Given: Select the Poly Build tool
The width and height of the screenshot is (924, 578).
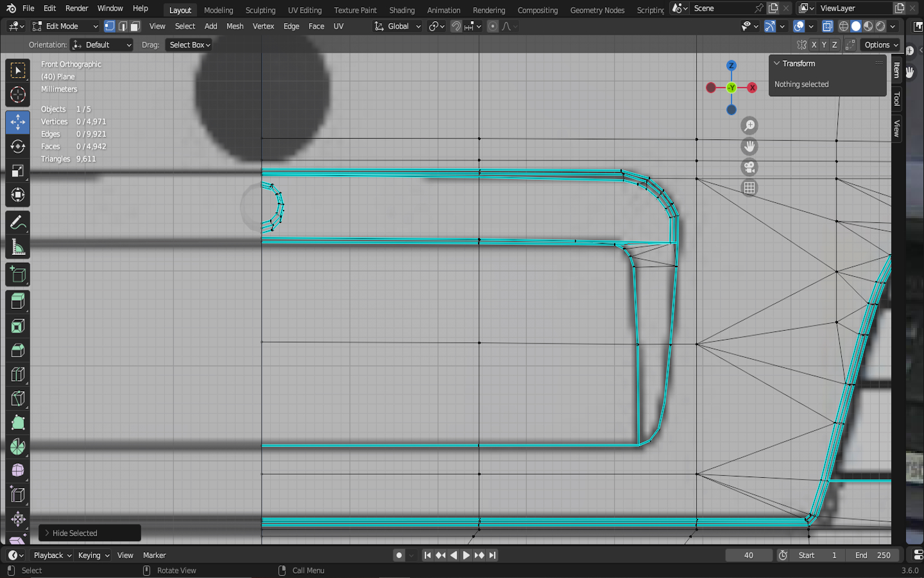Looking at the screenshot, I should tap(18, 423).
